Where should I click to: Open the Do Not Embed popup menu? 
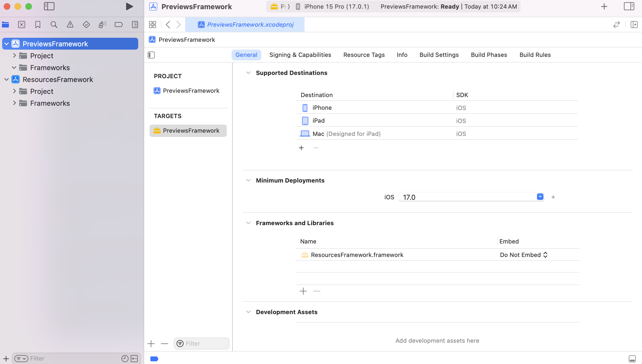pos(524,255)
